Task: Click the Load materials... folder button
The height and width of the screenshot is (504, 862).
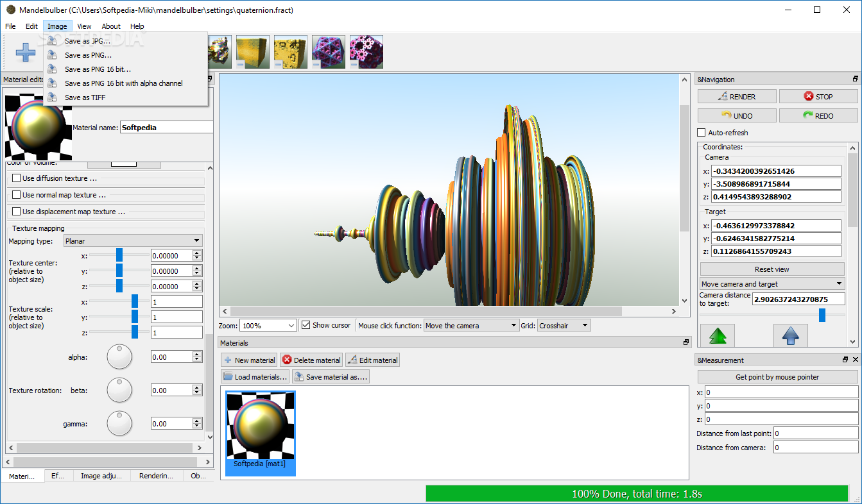Action: point(255,376)
